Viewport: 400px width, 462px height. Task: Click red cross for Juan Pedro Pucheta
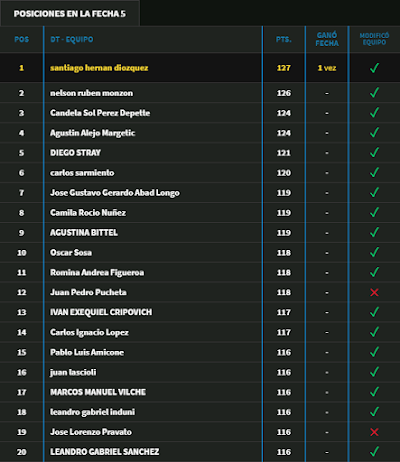tap(374, 292)
